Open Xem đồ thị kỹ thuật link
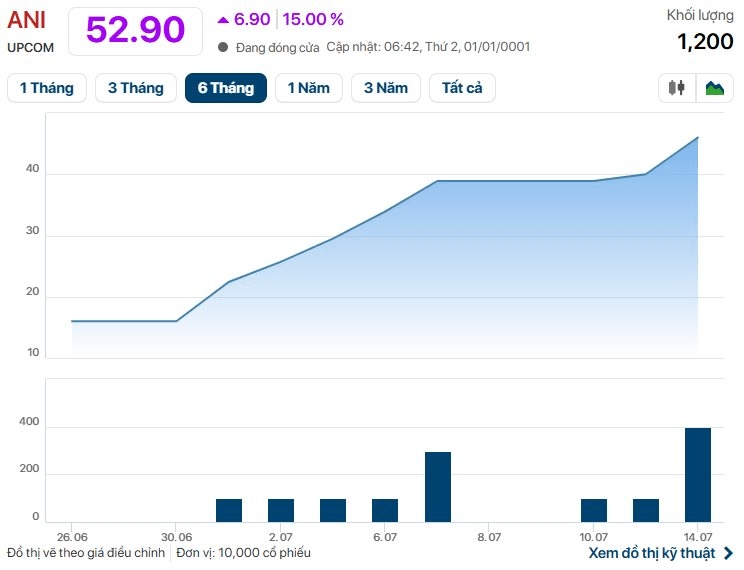744x570 pixels. [651, 553]
